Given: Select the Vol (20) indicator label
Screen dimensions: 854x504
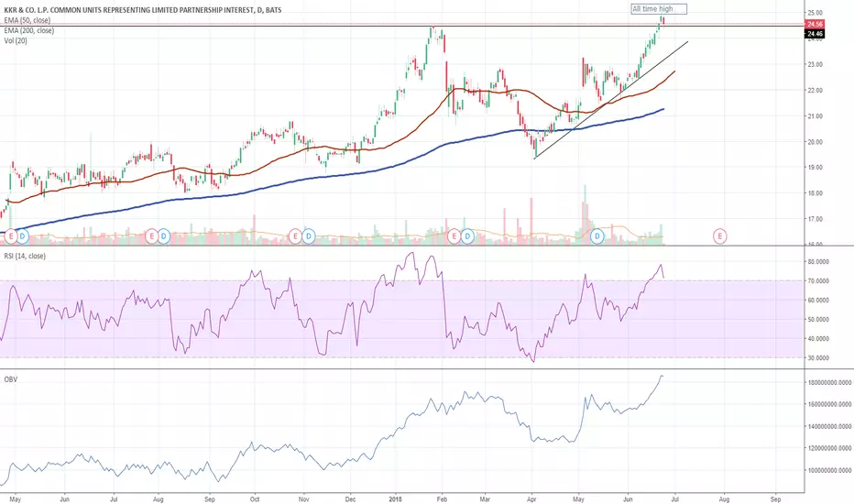Looking at the screenshot, I should click(16, 41).
